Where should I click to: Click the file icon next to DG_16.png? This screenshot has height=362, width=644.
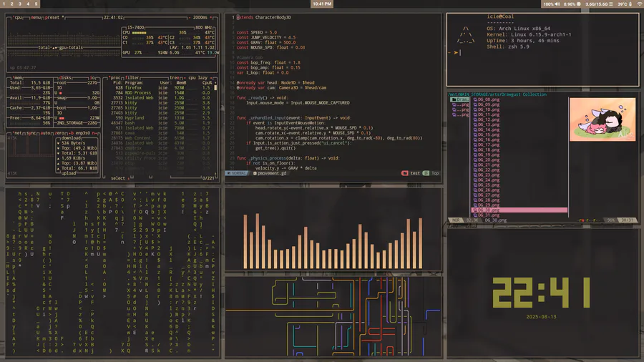475,140
